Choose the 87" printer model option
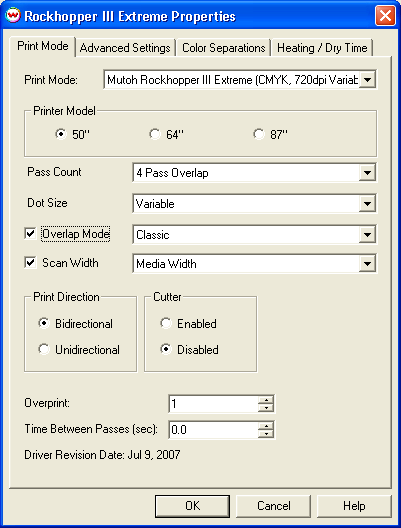Viewport: 401px width, 528px height. (x=259, y=134)
